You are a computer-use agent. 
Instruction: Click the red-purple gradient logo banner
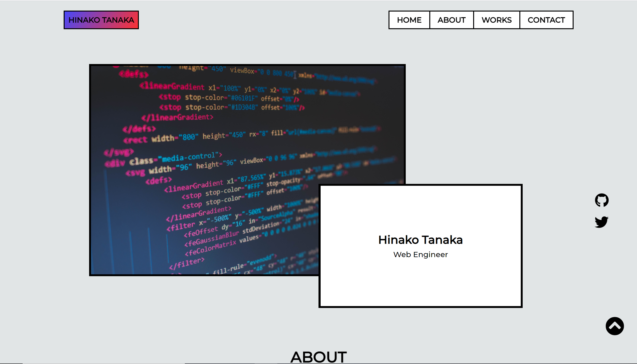101,20
